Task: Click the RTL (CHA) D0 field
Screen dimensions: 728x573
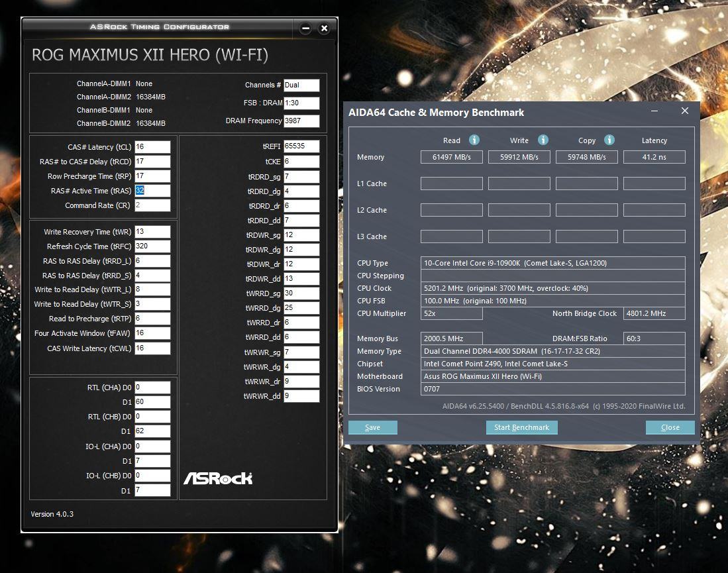Action: pos(152,388)
